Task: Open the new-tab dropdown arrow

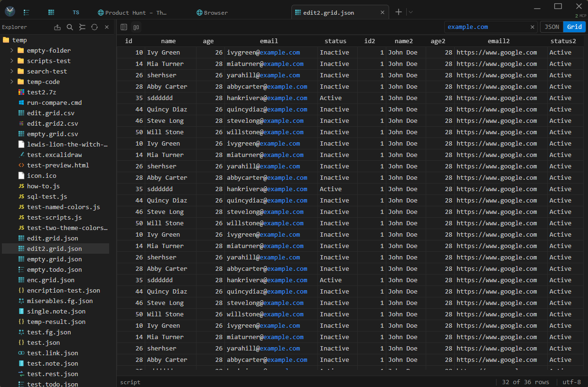Action: [411, 12]
